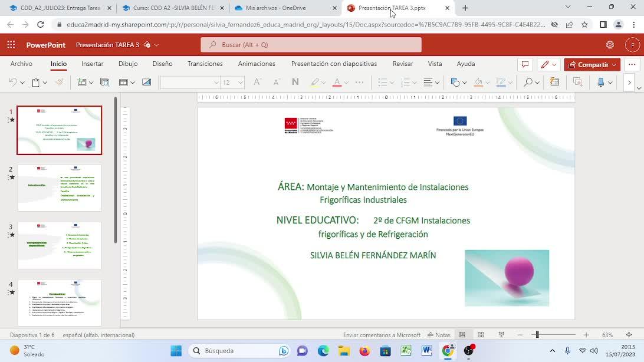Click the Format Painter brush icon
Image resolution: width=644 pixels, height=362 pixels.
59,83
